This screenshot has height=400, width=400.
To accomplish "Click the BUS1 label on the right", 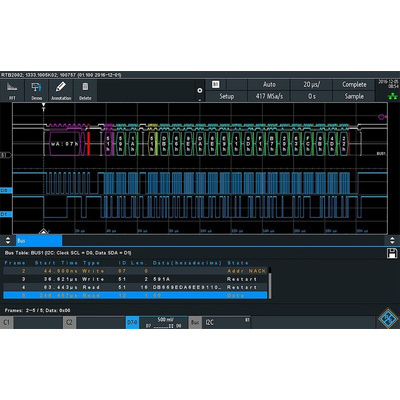I will coord(381,154).
